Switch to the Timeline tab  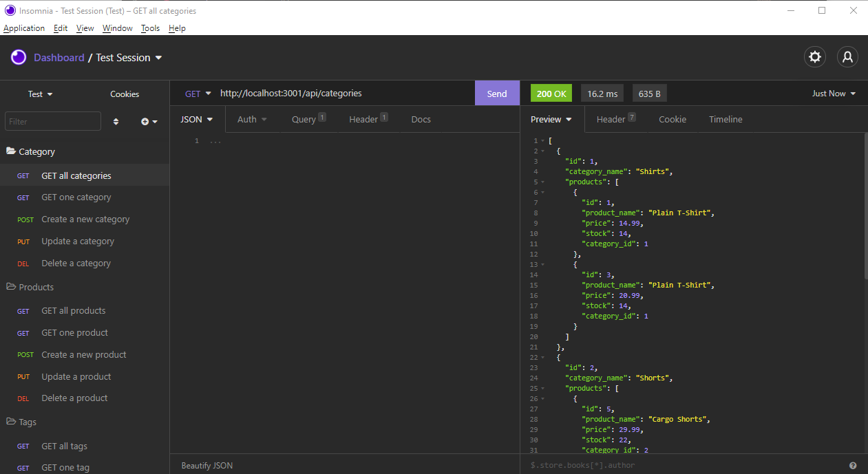coord(726,119)
